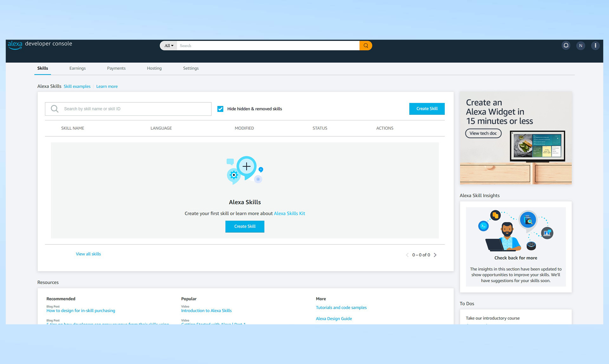609x364 pixels.
Task: Open the three-dot overflow menu
Action: [595, 45]
